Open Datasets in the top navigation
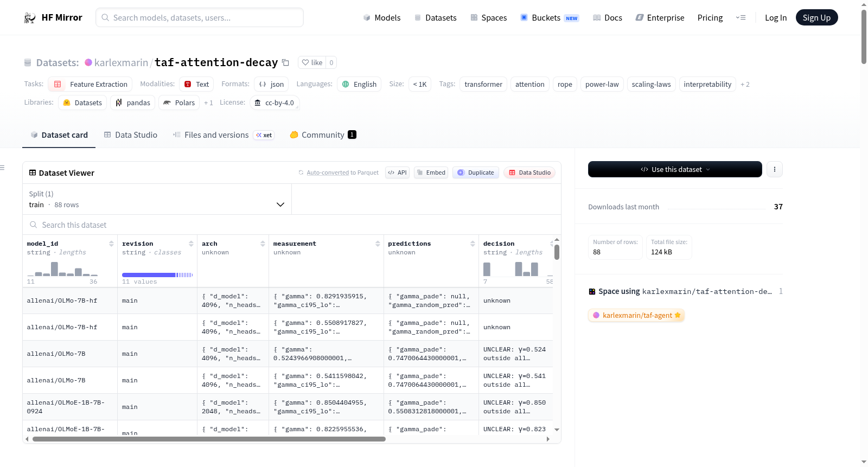This screenshot has height=467, width=868. tap(435, 18)
